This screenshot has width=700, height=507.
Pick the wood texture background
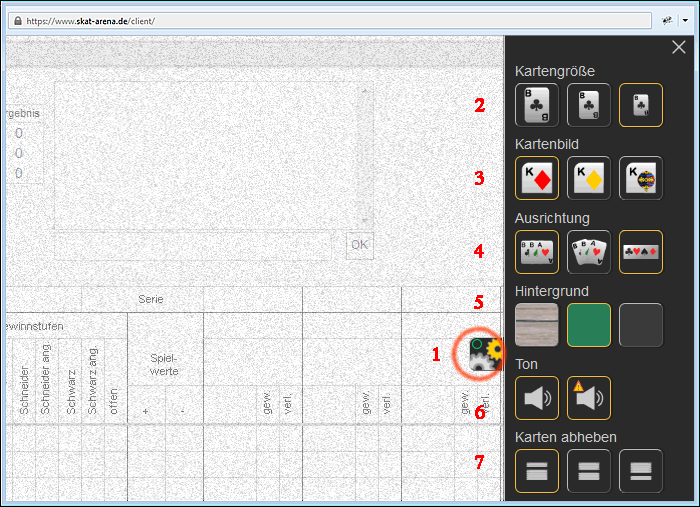pos(537,325)
